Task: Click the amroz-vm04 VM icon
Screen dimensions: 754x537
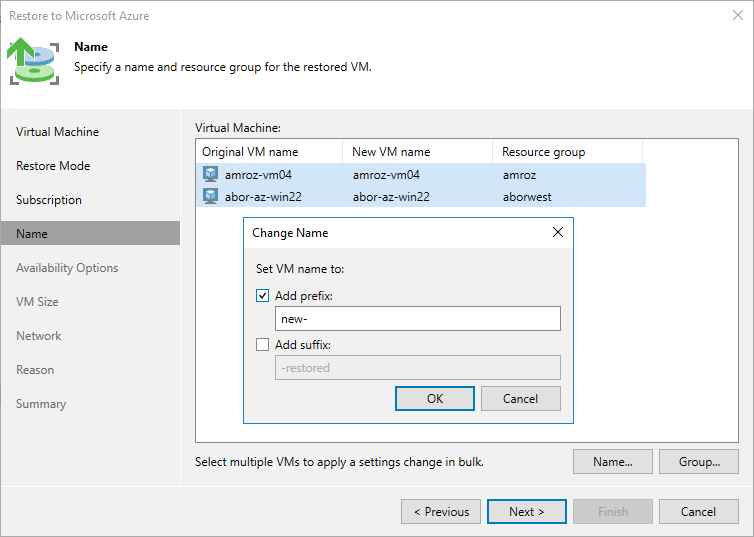Action: pos(210,174)
